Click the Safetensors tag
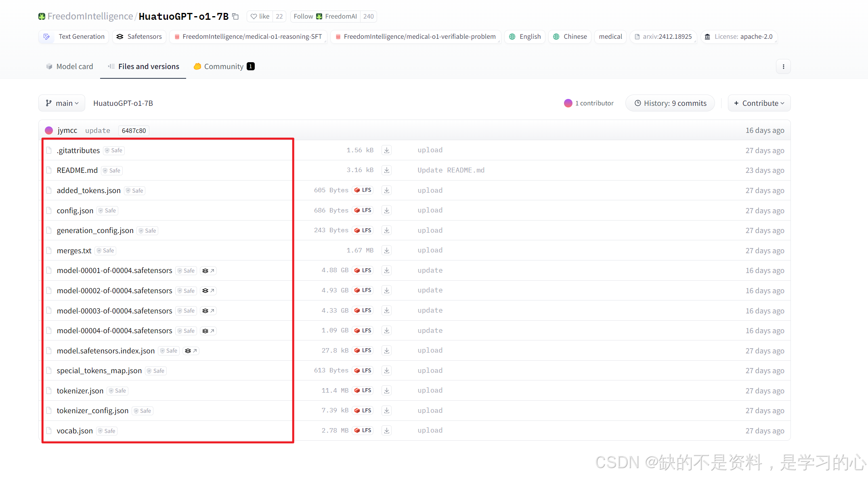The image size is (868, 477). coord(139,37)
